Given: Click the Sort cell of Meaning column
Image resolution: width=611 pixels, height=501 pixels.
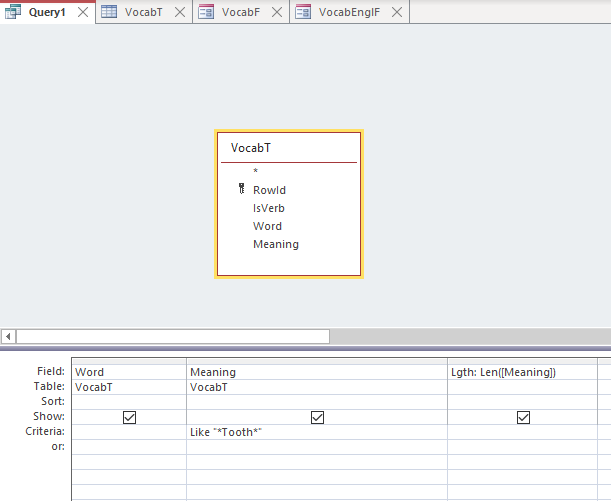Looking at the screenshot, I should pyautogui.click(x=317, y=402).
